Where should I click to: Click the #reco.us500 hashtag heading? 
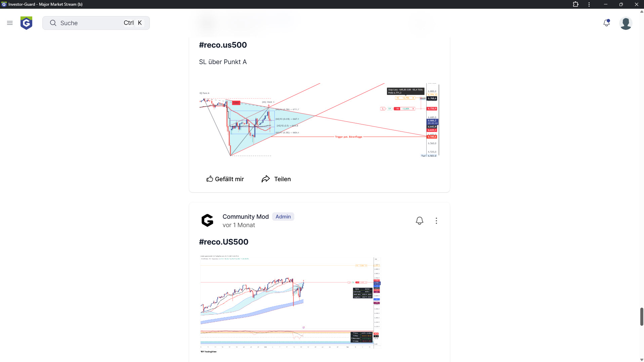point(223,45)
